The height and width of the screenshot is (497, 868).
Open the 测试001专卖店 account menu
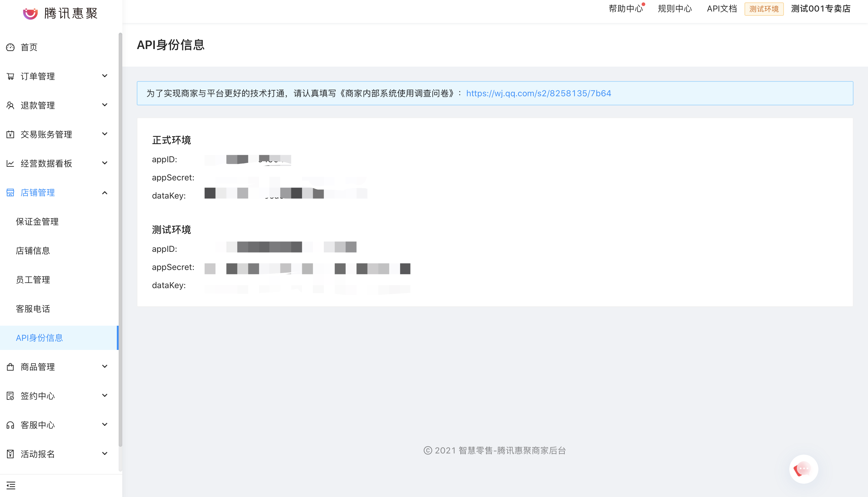click(x=821, y=9)
